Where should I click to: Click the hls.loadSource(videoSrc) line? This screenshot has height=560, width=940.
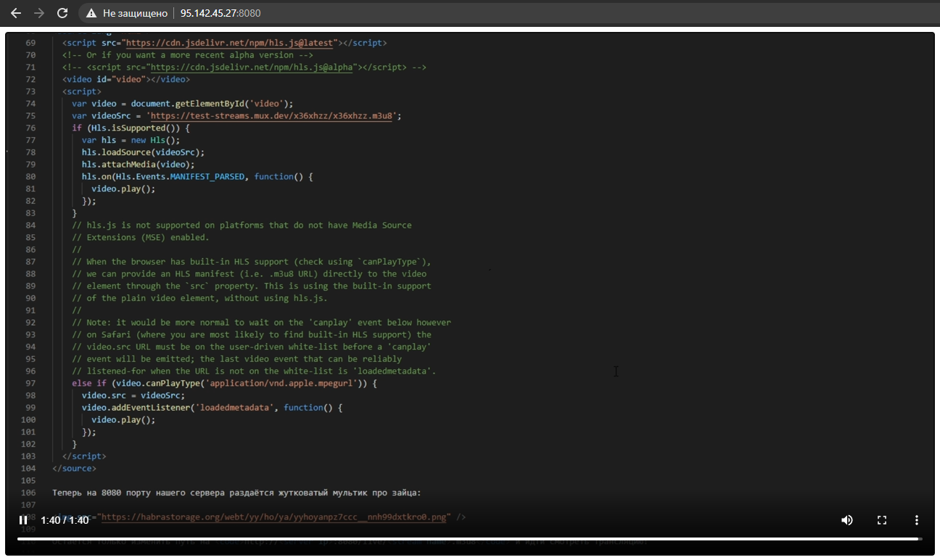click(143, 152)
